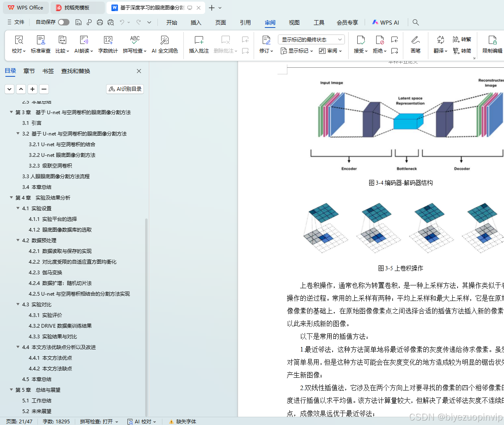Collapse the 第 3 章 outline node
The height and width of the screenshot is (425, 504).
12,112
